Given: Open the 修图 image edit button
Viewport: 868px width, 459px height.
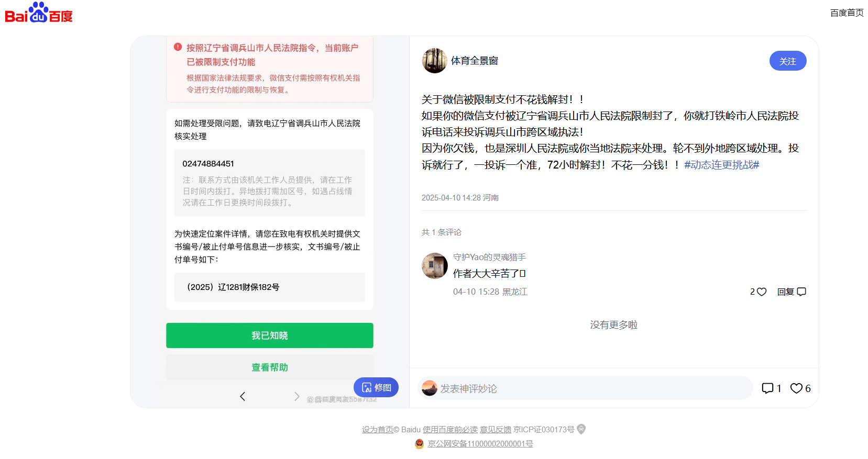Looking at the screenshot, I should (376, 387).
